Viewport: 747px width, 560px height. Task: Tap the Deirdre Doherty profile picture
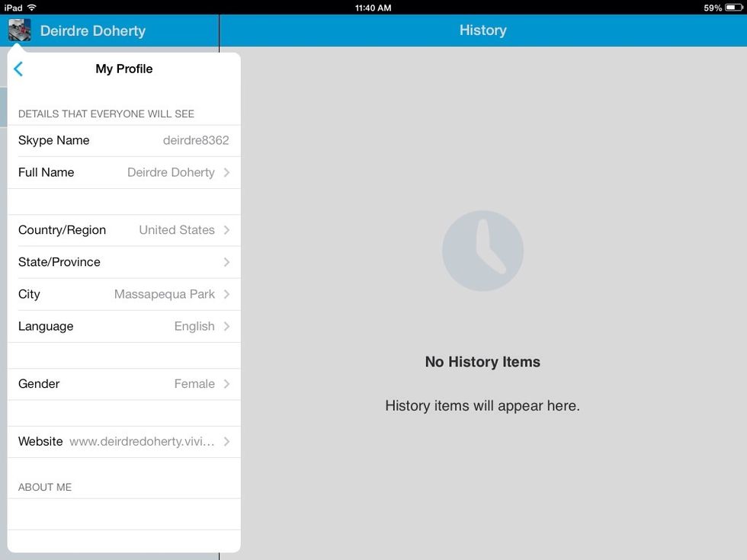pyautogui.click(x=19, y=30)
